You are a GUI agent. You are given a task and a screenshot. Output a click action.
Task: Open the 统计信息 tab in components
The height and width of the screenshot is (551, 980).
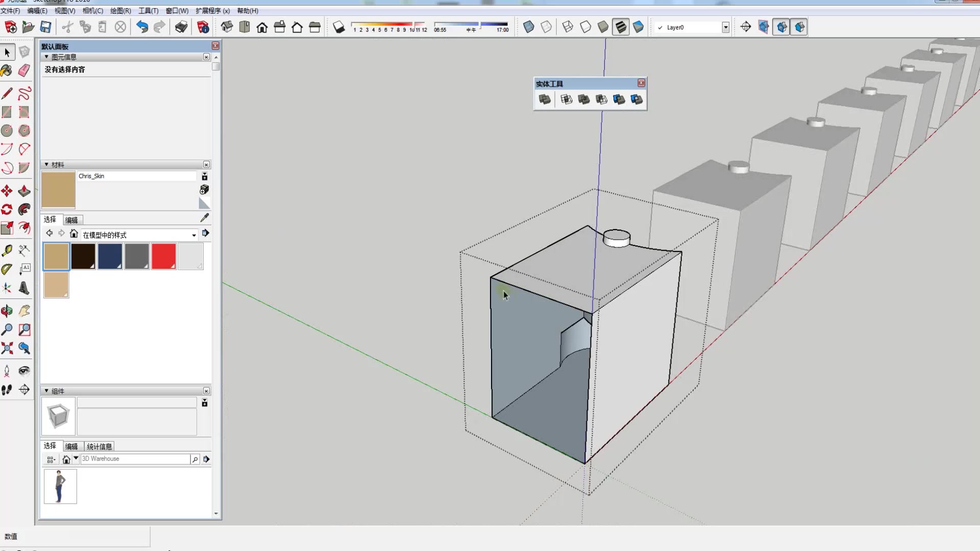coord(99,446)
